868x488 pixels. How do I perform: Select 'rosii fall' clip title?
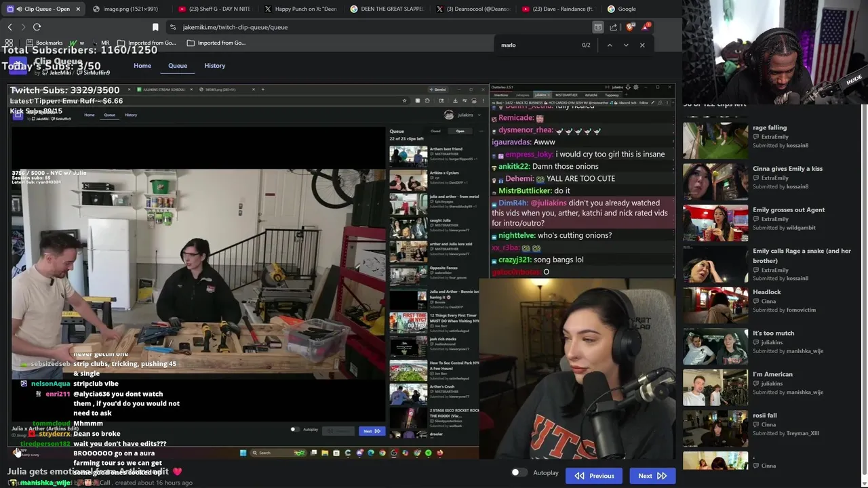tap(765, 415)
